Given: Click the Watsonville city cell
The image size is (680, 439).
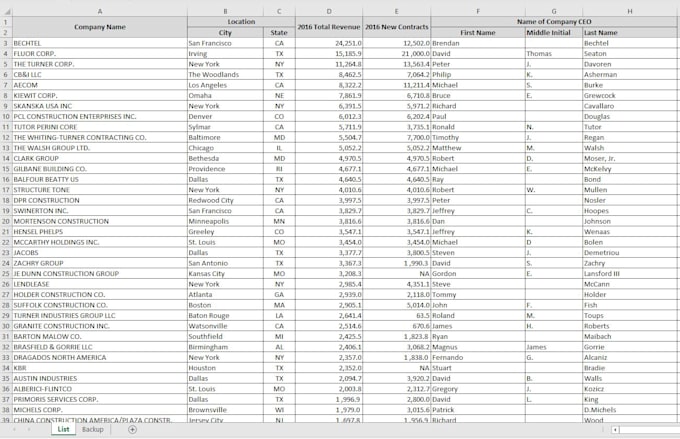Looking at the screenshot, I should (x=225, y=326).
